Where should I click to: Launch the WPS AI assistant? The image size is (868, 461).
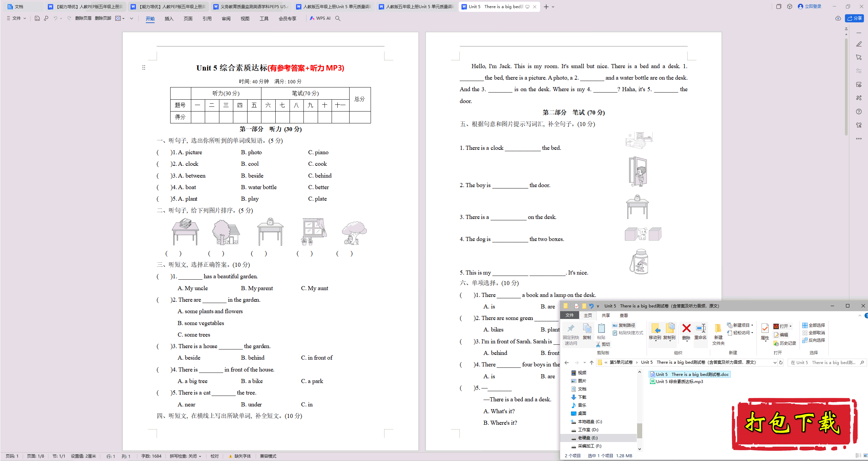point(320,18)
